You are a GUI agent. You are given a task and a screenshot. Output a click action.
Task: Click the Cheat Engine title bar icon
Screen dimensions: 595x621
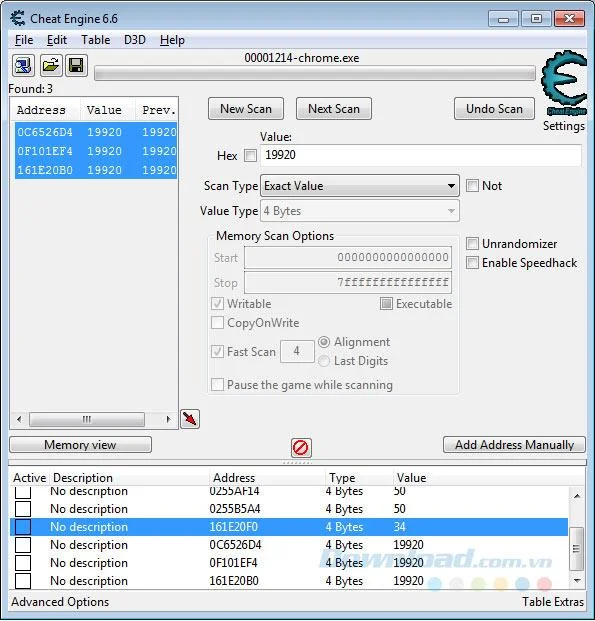click(18, 19)
